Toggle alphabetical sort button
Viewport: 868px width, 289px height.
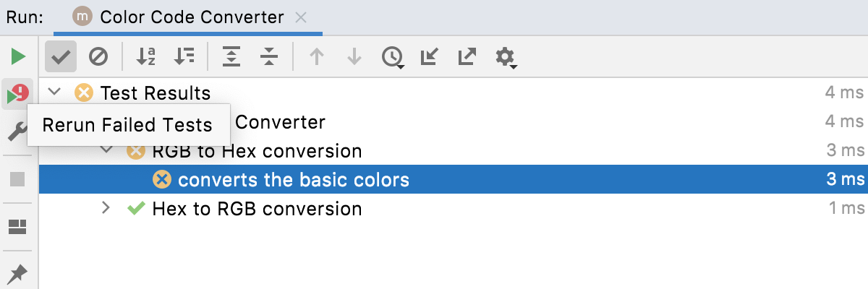pos(146,56)
